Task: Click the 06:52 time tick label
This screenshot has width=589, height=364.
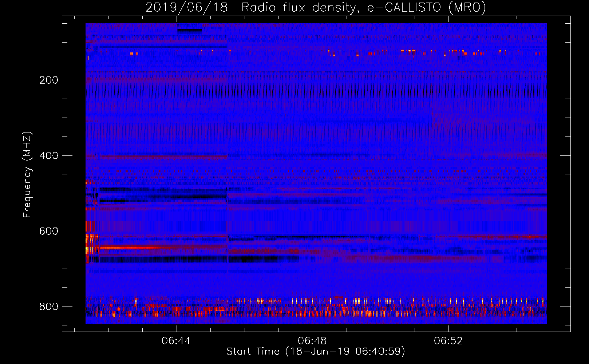Action: [448, 341]
